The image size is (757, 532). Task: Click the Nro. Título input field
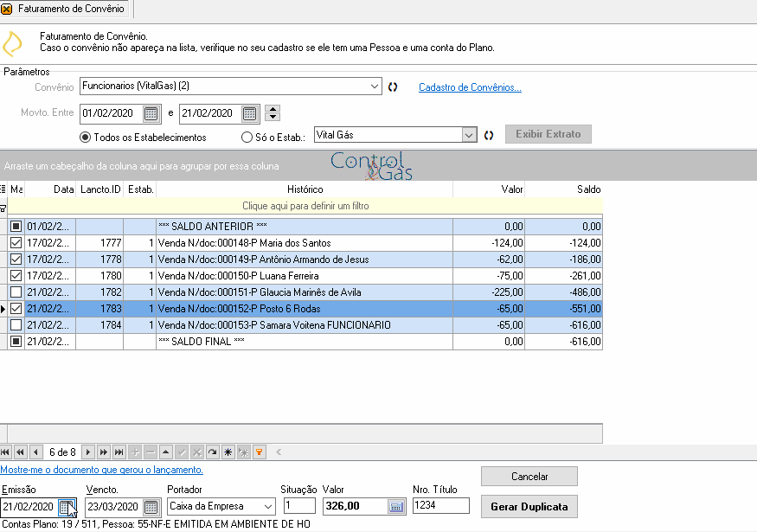pyautogui.click(x=440, y=505)
